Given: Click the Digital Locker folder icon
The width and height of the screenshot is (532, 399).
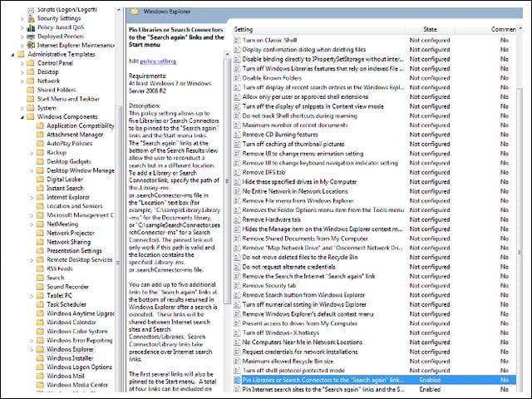Looking at the screenshot, I should (40, 180).
